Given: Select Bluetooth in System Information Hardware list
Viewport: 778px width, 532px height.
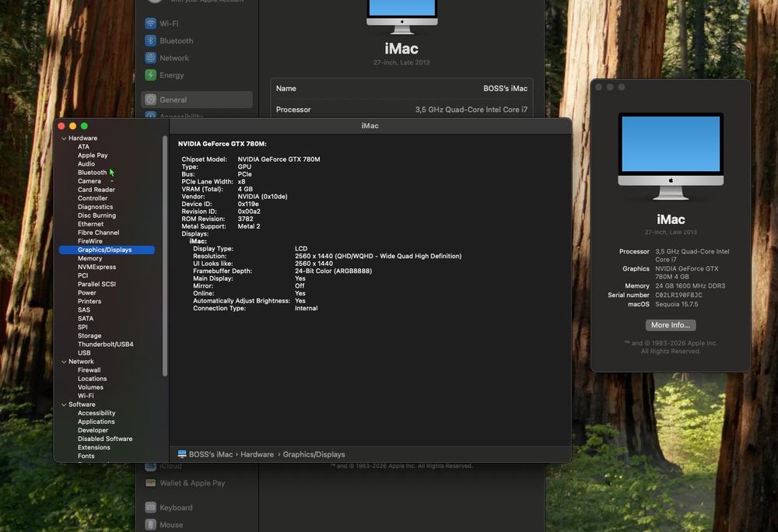Looking at the screenshot, I should coord(92,173).
